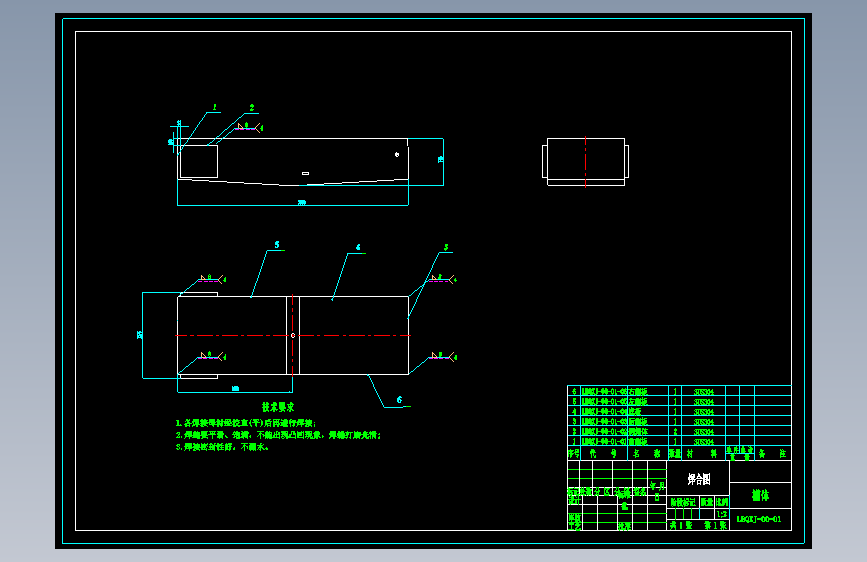Click parts list row 2 part code
Image resolution: width=867 pixels, height=562 pixels.
pos(604,431)
